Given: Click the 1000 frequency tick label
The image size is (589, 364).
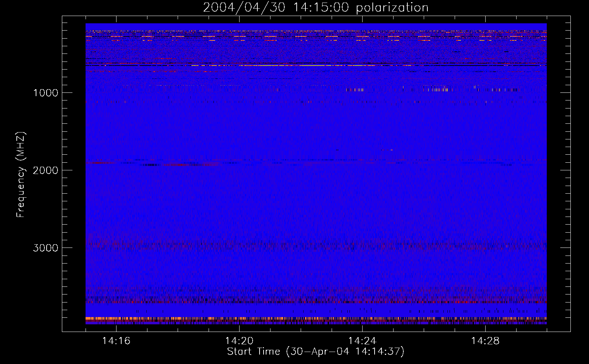Looking at the screenshot, I should tap(46, 93).
